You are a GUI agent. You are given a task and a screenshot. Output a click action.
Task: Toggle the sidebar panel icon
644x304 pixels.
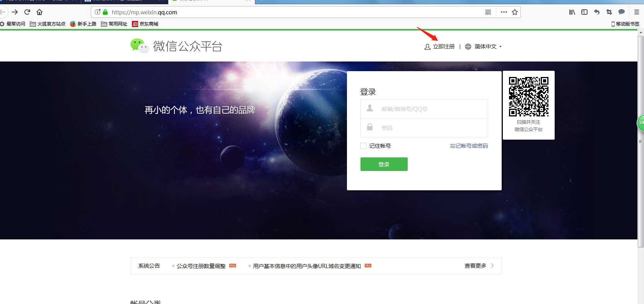coord(584,12)
